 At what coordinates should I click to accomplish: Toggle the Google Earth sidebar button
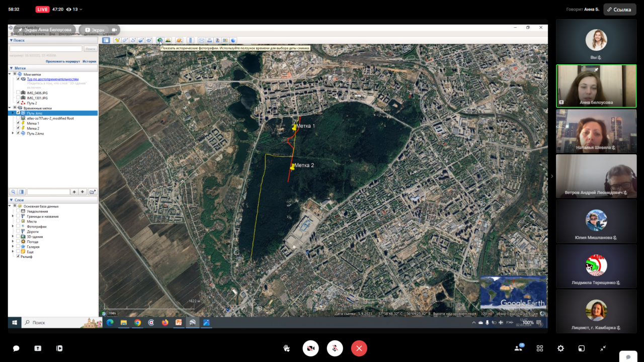pyautogui.click(x=106, y=40)
